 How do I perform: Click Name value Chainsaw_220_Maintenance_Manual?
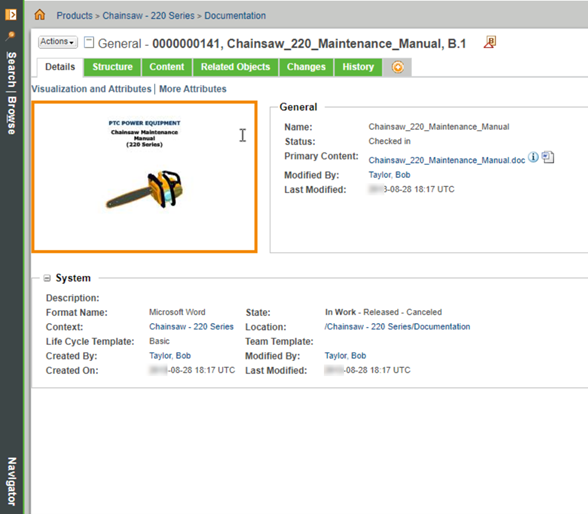click(439, 127)
